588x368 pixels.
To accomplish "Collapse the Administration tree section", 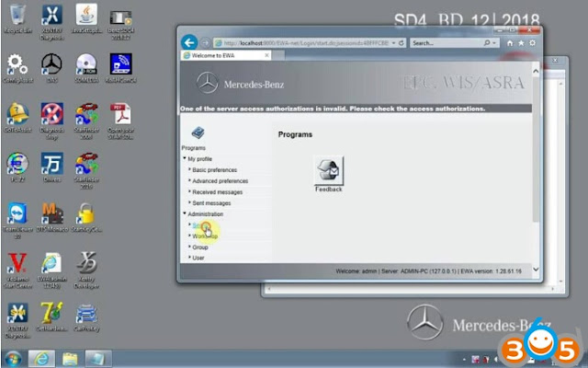I will 185,213.
